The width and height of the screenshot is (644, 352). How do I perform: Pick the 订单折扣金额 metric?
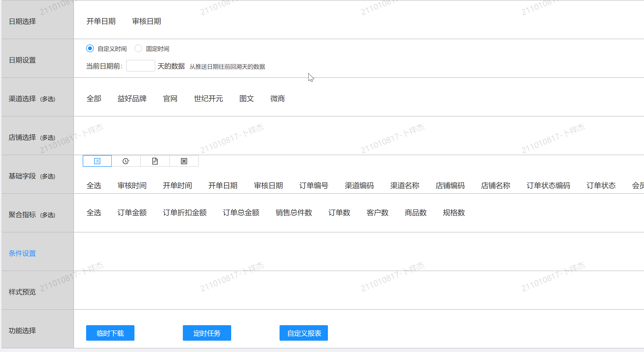pos(185,213)
